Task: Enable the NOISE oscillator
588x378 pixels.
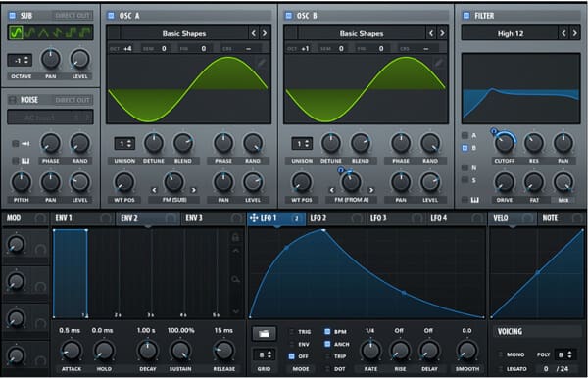Action: pos(13,99)
